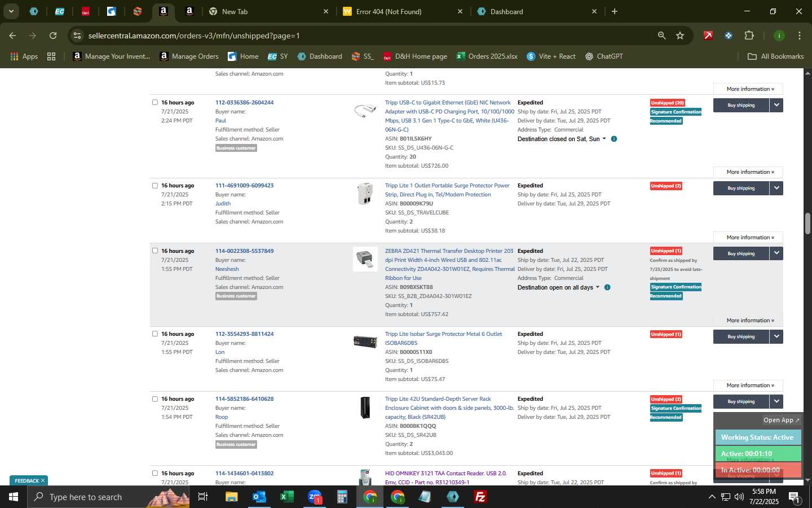Mark checkbox for order 114-5852186-6410628
Viewport: 812px width, 508px height.
point(155,398)
